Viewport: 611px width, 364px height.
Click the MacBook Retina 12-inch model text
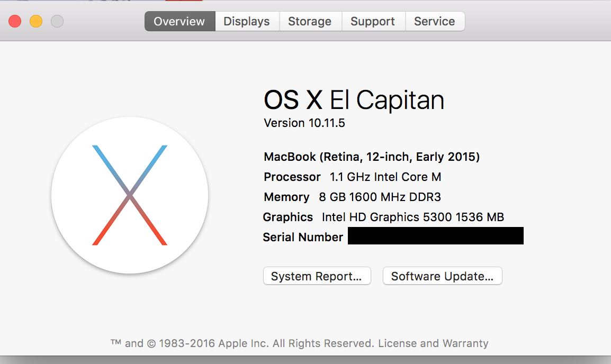point(372,157)
